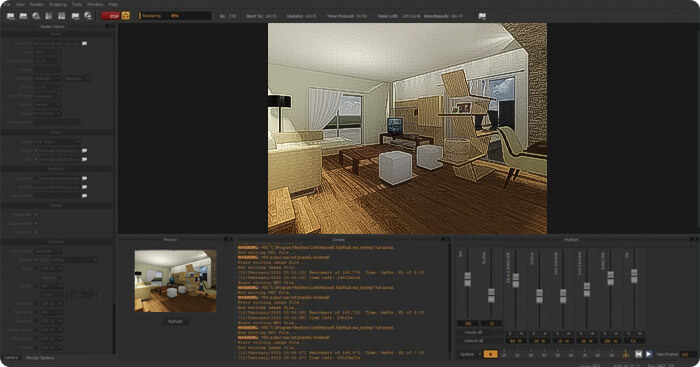
Task: Undock the Console panel
Action: (x=443, y=240)
